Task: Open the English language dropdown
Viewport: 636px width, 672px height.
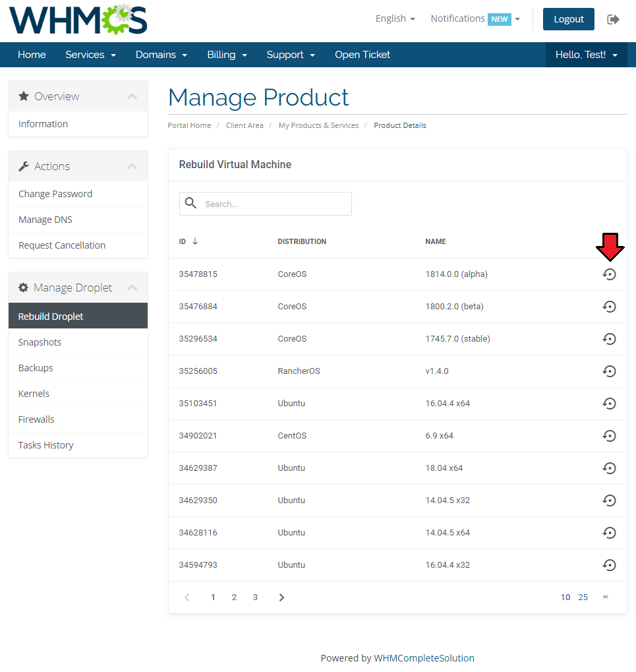Action: tap(395, 19)
